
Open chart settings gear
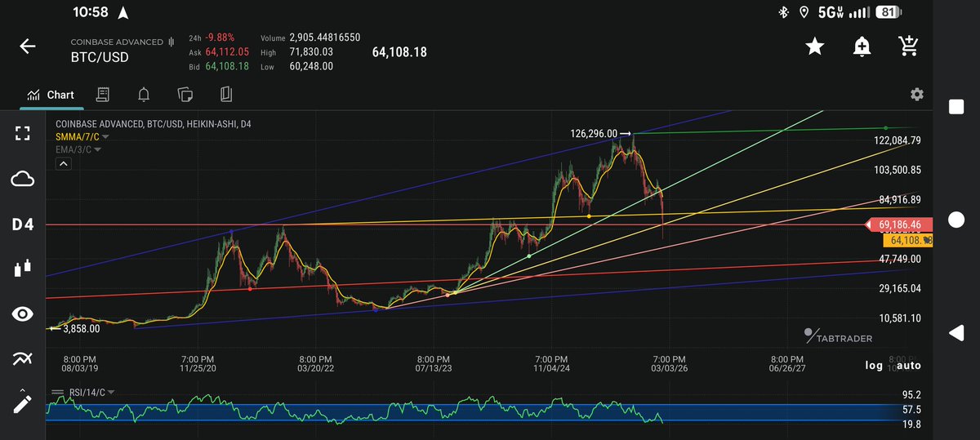pos(917,95)
